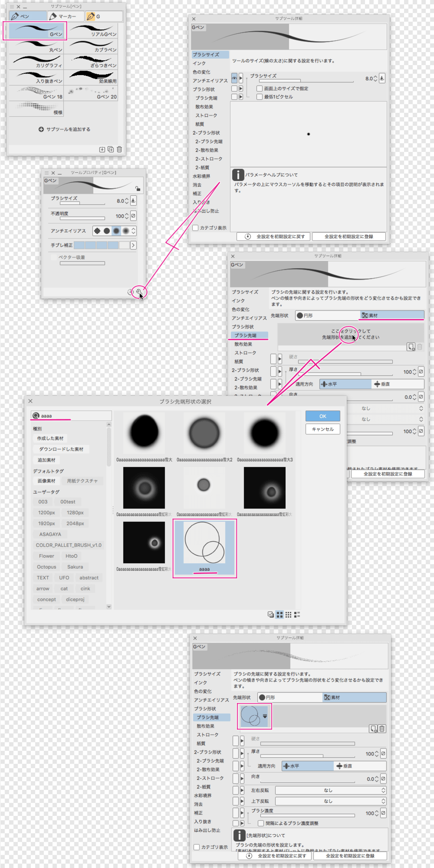Click the import sub tool icon in Sub Tool palette
Viewport: 434px width, 868px height.
(102, 149)
